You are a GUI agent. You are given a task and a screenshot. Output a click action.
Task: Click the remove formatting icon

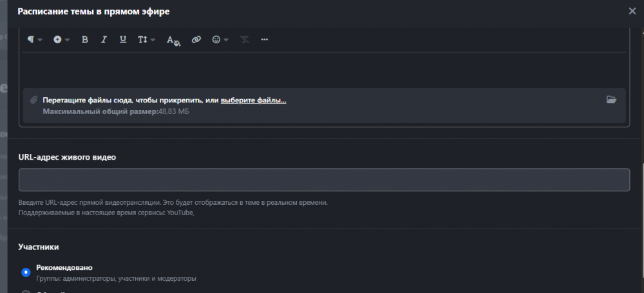[245, 40]
